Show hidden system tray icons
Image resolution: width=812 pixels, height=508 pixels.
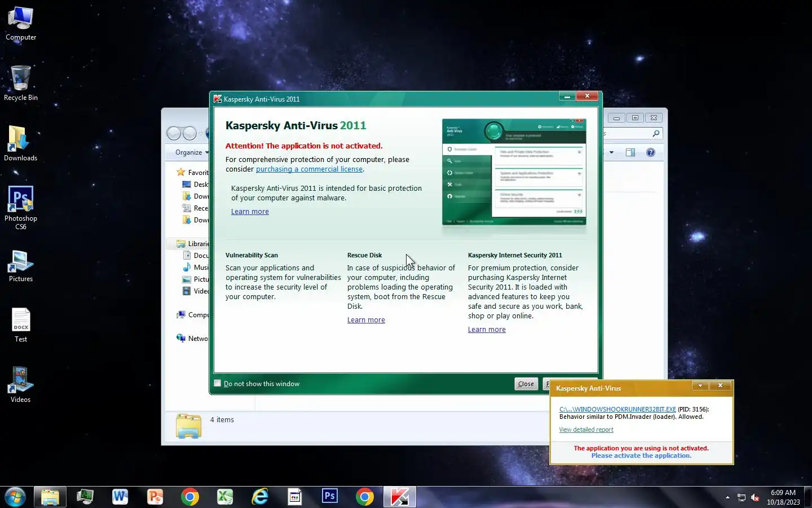(x=727, y=497)
